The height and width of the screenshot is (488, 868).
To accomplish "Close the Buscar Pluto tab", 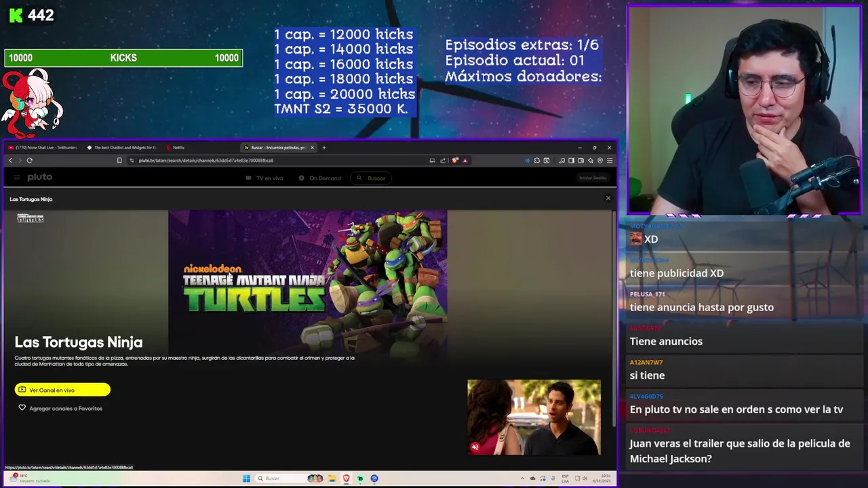I will 312,147.
